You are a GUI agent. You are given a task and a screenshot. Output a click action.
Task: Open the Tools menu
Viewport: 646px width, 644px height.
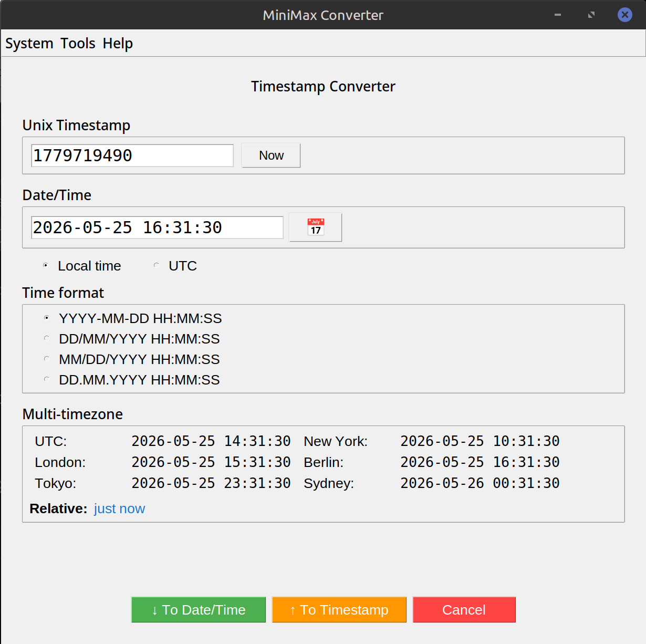(78, 43)
